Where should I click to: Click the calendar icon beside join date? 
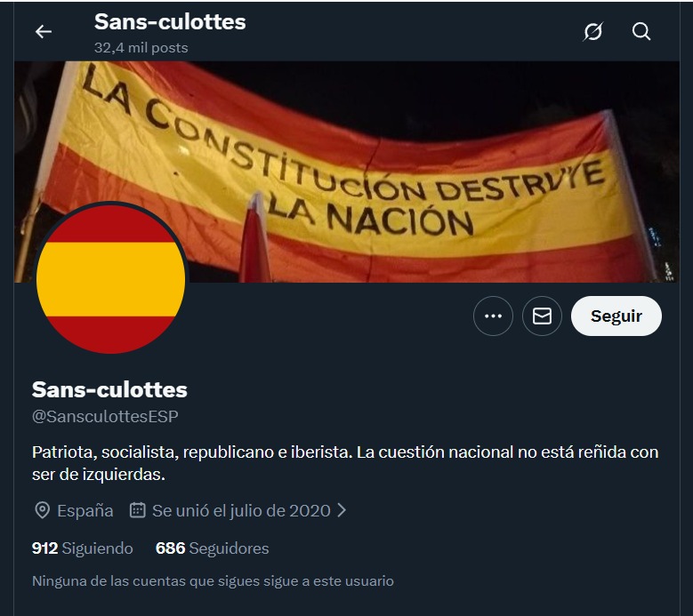pyautogui.click(x=138, y=510)
